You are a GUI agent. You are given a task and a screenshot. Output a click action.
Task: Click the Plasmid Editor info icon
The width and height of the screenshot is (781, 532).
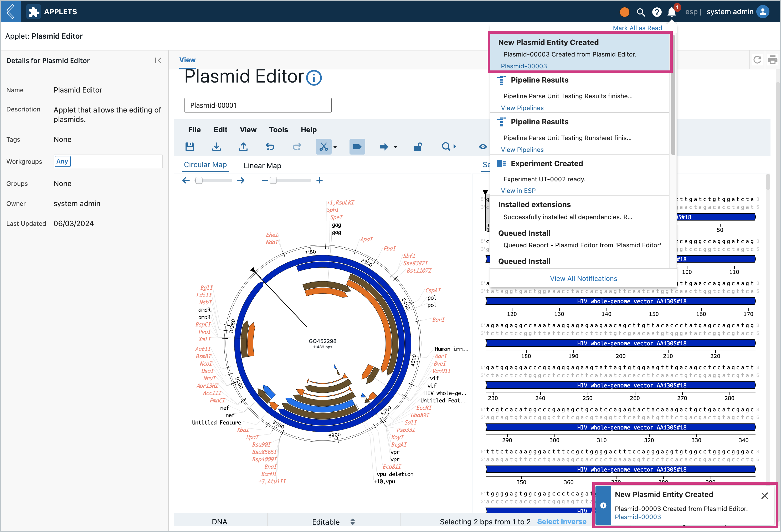tap(314, 78)
